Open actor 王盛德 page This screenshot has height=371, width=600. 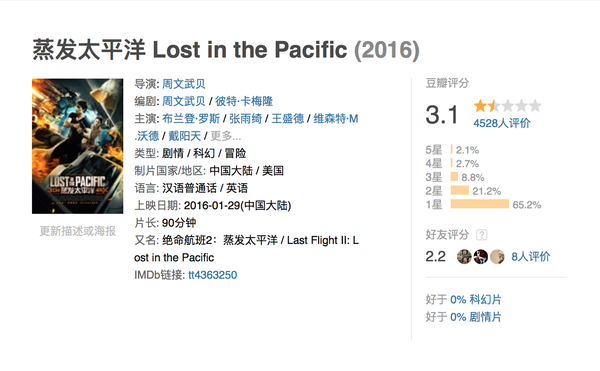point(287,119)
